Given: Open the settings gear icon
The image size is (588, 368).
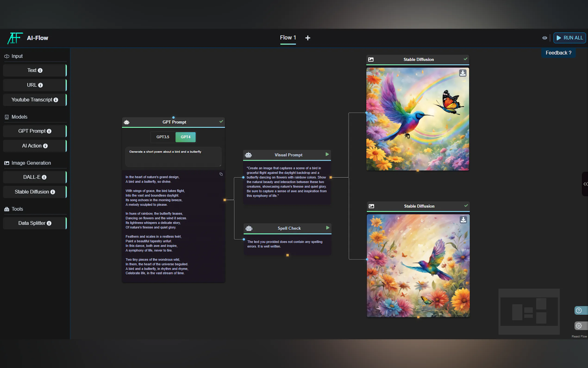Looking at the screenshot, I should 579,326.
